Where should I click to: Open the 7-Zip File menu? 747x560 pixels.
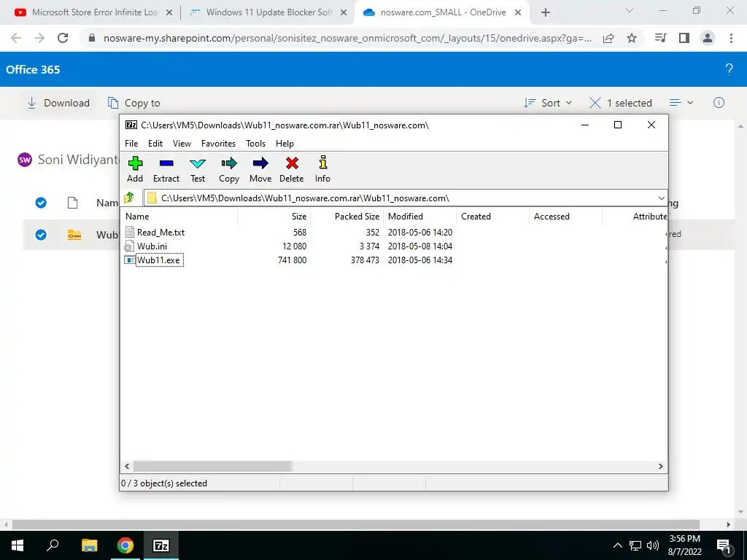click(131, 144)
